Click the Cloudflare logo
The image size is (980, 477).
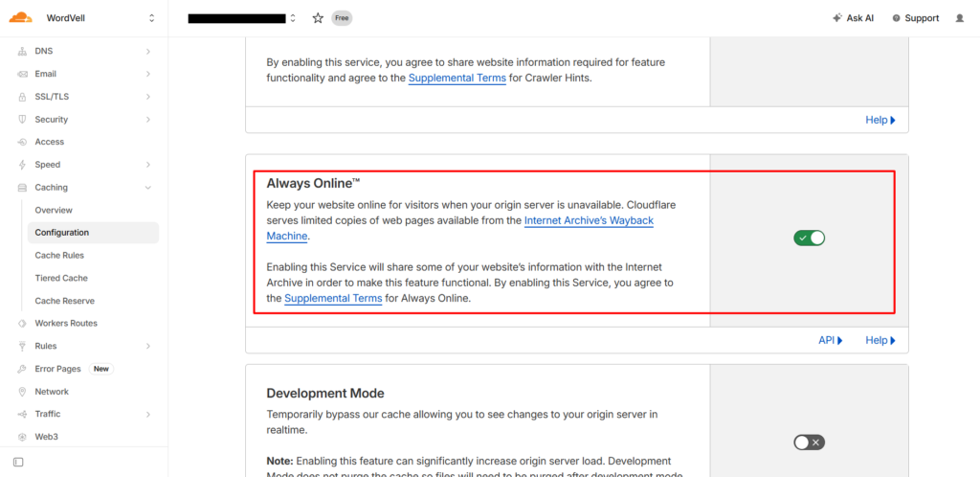20,17
